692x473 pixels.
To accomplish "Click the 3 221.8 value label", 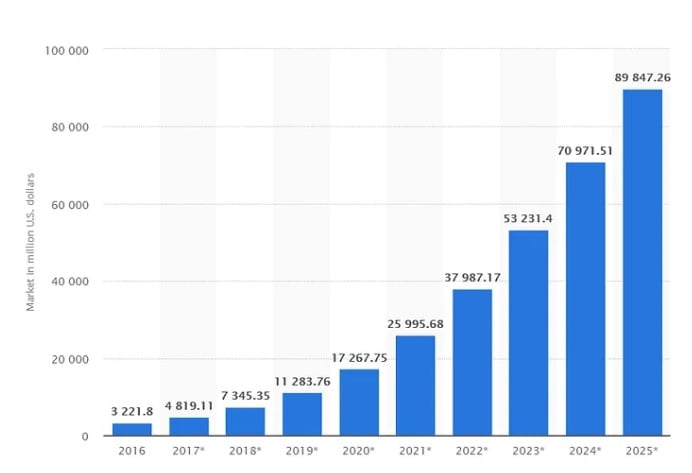I will [131, 411].
